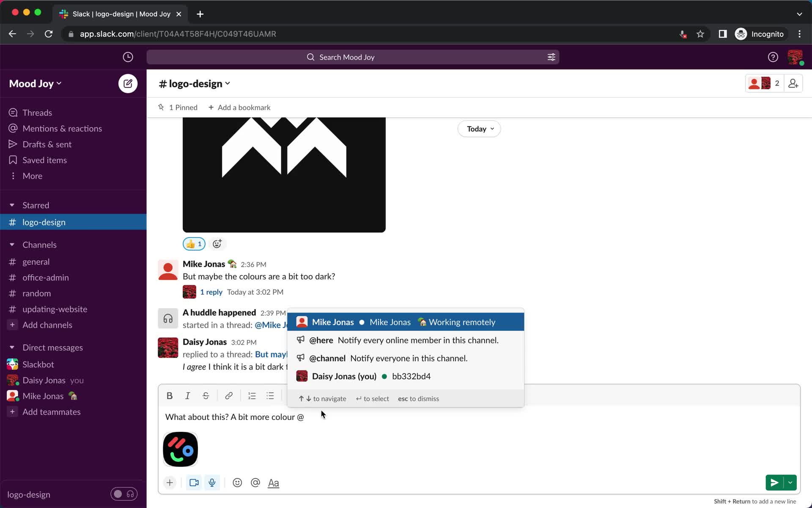This screenshot has width=812, height=508.
Task: Click Add a bookmark
Action: pyautogui.click(x=239, y=108)
